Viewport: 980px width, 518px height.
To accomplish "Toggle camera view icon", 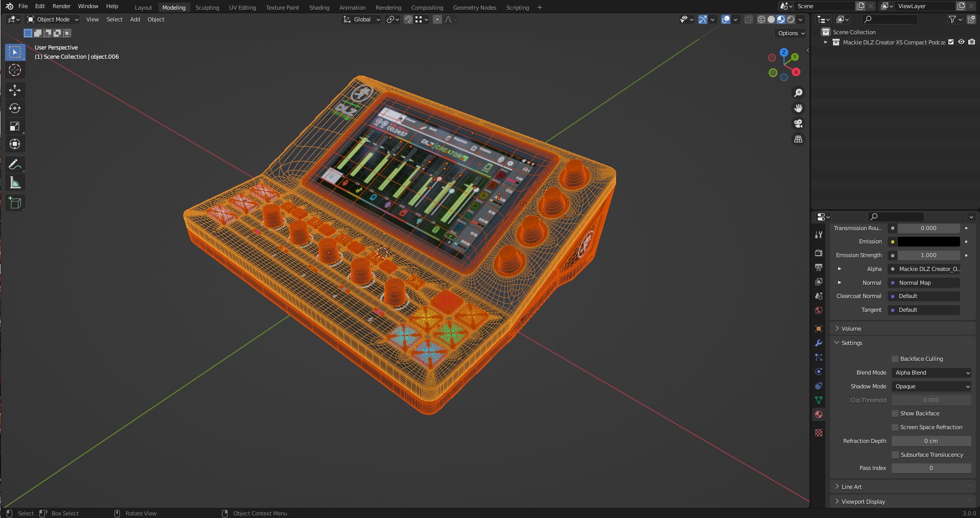I will 798,124.
